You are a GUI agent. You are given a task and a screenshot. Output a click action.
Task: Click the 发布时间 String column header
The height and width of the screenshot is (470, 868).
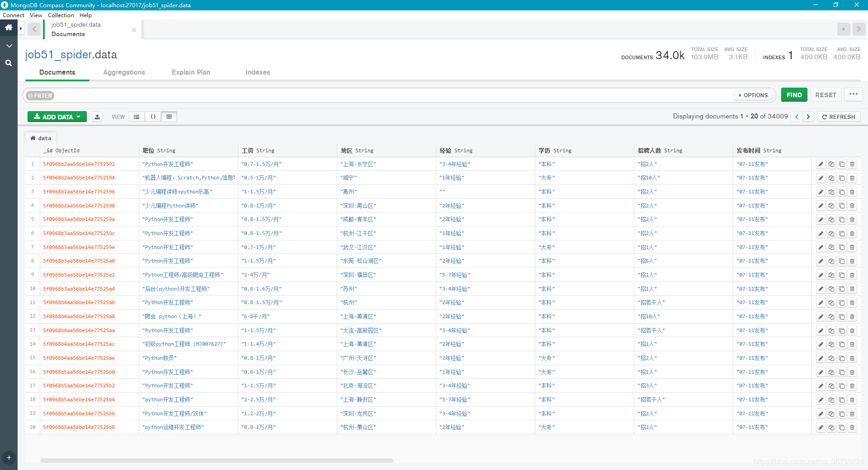[x=759, y=150]
